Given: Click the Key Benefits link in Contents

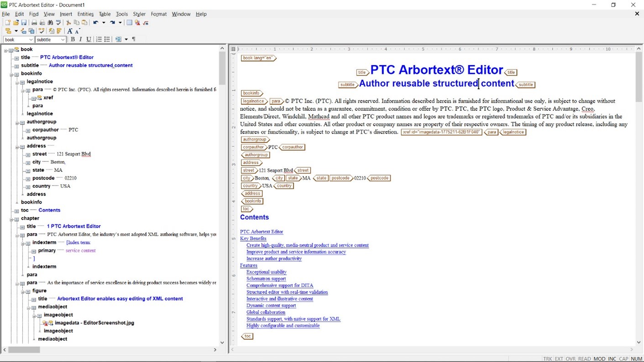Looking at the screenshot, I should pyautogui.click(x=253, y=238).
